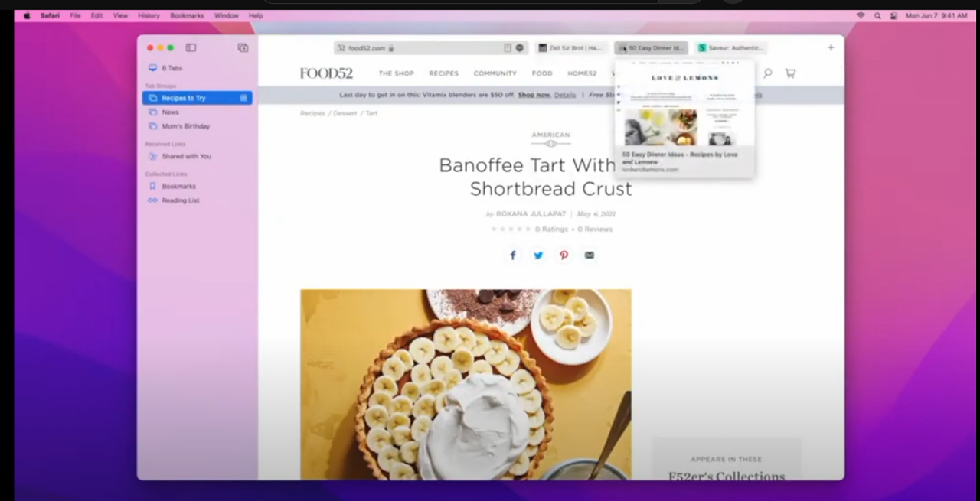Click the new tab group icon
The height and width of the screenshot is (501, 980).
(243, 47)
